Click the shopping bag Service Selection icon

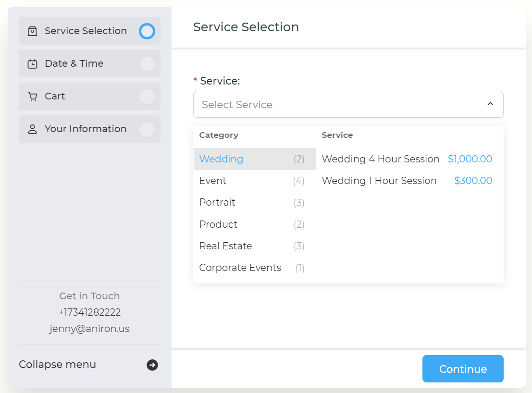33,31
